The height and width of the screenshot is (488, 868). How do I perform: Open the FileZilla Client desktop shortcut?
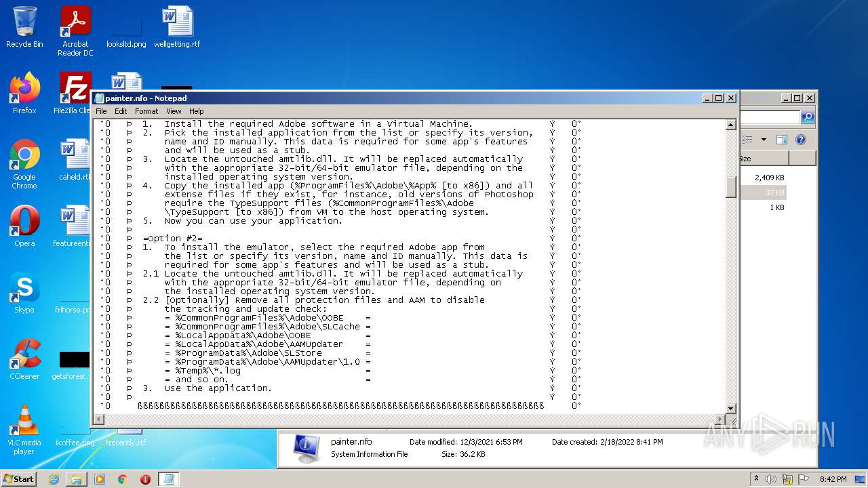(x=73, y=94)
